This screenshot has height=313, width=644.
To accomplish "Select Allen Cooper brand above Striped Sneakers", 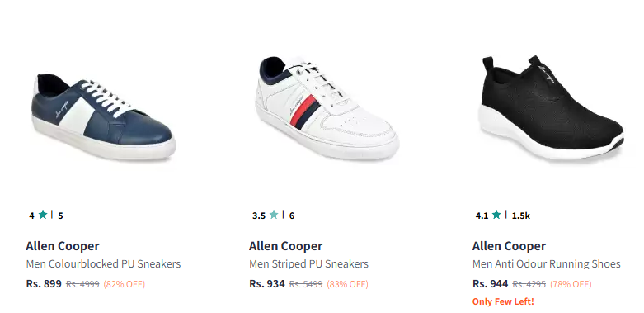I will coord(285,246).
